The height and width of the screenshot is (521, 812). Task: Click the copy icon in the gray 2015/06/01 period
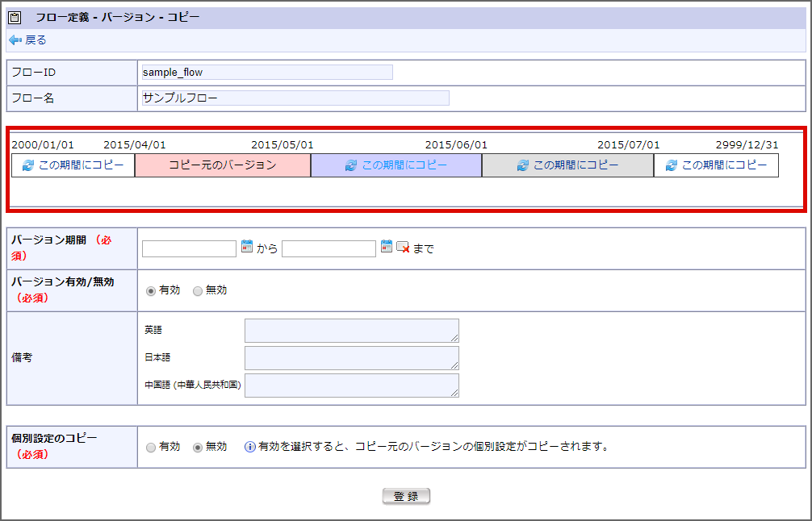click(523, 165)
